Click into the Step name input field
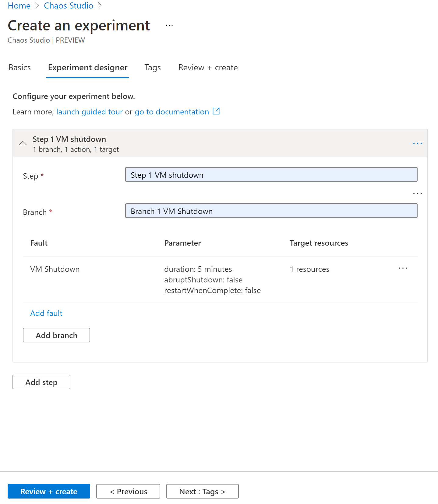This screenshot has height=504, width=438. click(x=271, y=175)
